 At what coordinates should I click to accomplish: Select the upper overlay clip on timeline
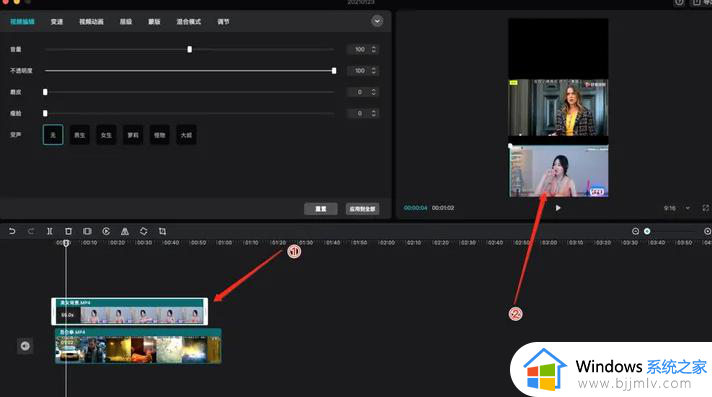pyautogui.click(x=130, y=312)
